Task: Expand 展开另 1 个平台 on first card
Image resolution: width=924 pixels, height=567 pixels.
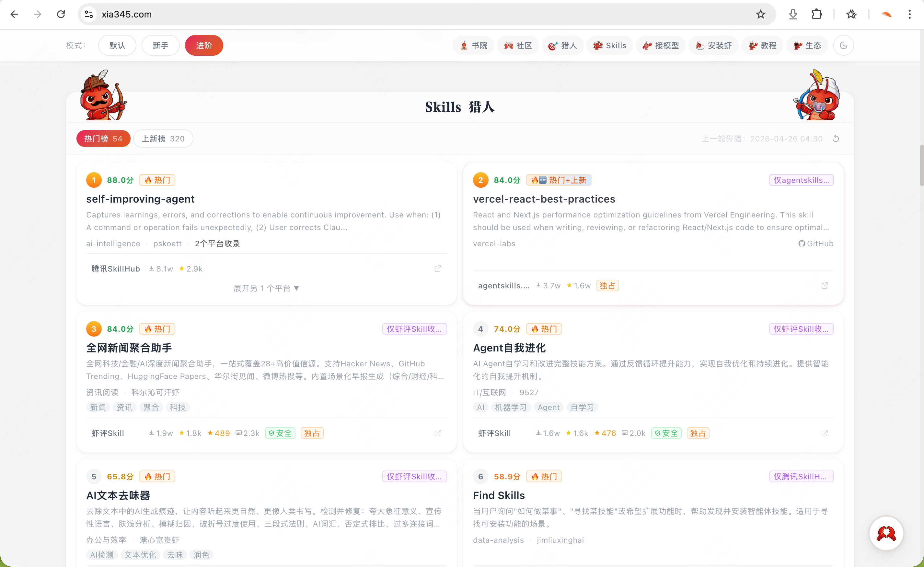Action: (266, 288)
